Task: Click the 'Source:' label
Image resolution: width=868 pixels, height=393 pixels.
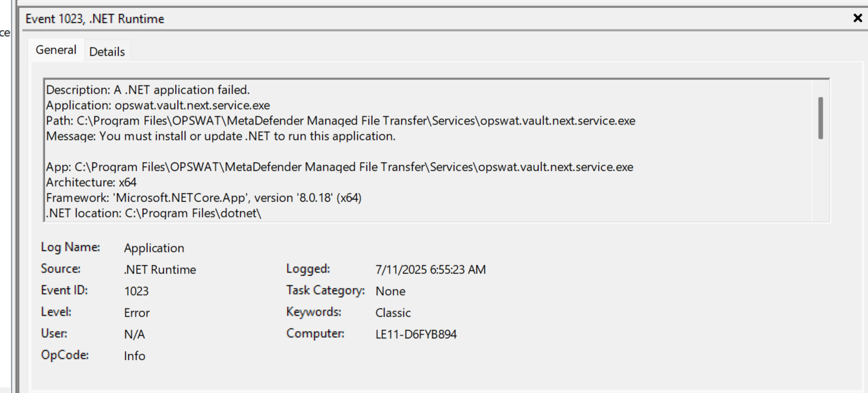Action: [61, 269]
